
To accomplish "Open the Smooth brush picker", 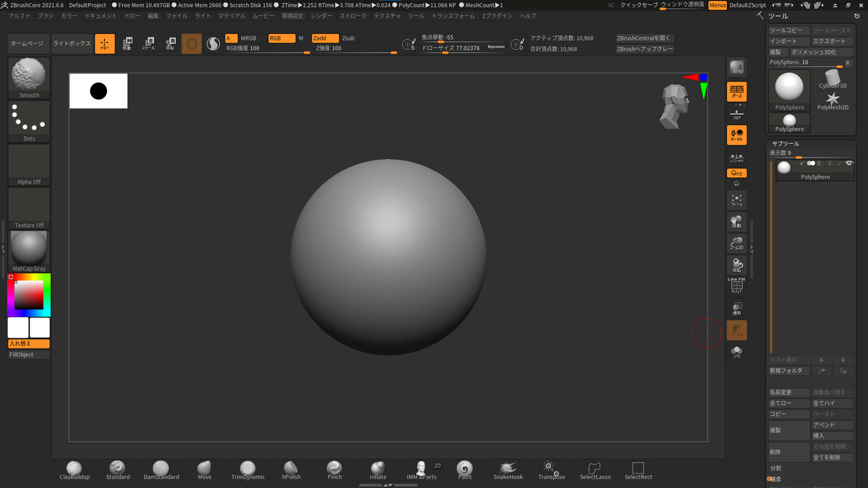I will tap(29, 78).
